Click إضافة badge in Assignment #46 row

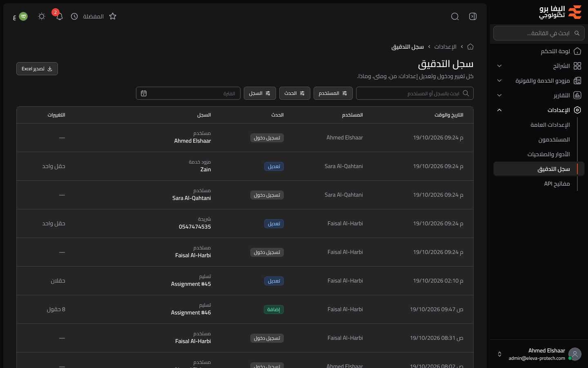[274, 310]
